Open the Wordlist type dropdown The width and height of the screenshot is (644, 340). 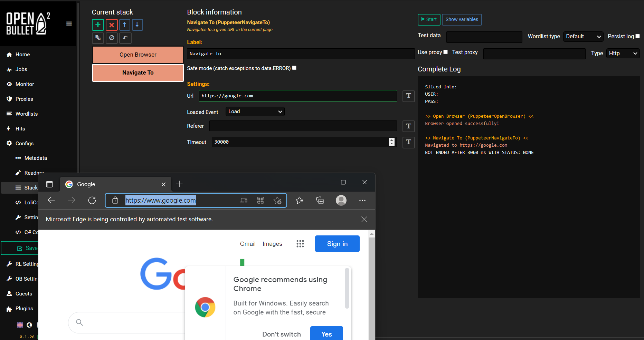click(x=583, y=36)
